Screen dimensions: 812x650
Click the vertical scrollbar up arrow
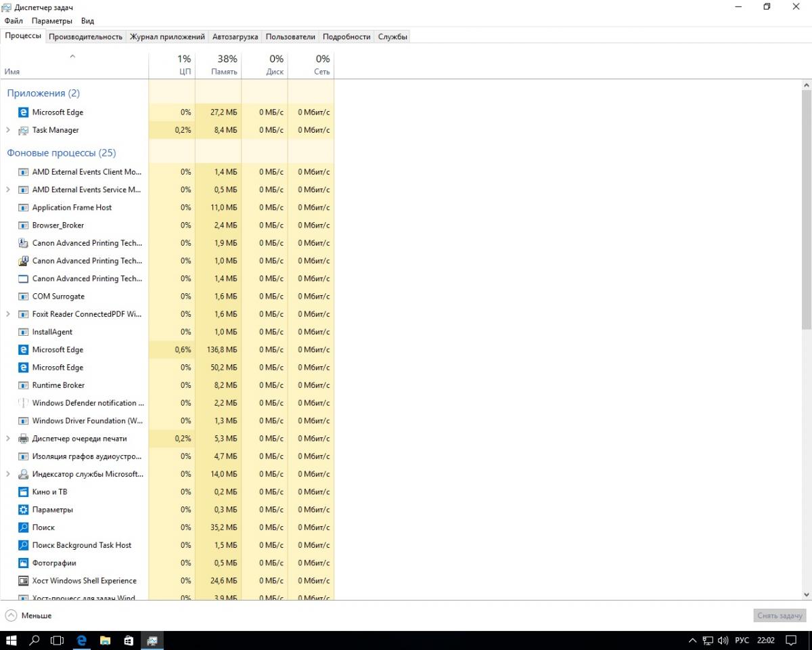tap(807, 85)
